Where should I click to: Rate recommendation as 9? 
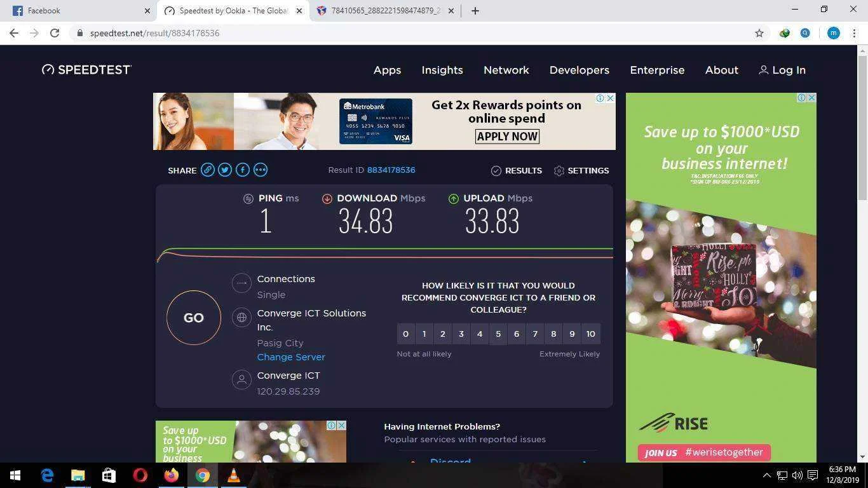click(572, 334)
